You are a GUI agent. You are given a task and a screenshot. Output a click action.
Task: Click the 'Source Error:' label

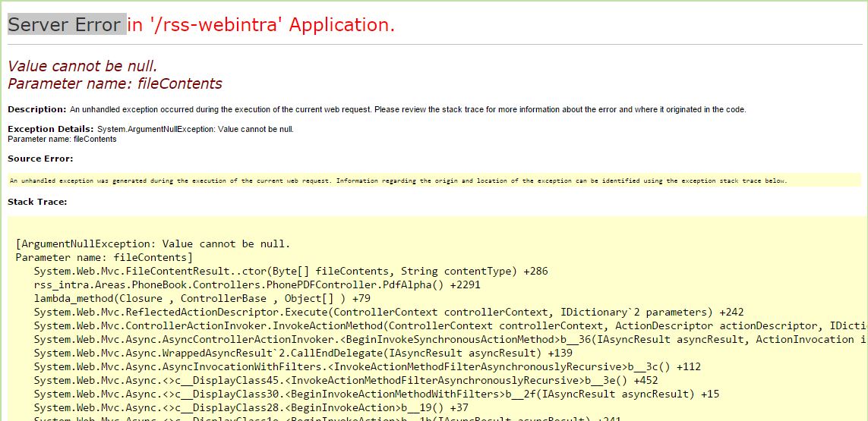40,159
